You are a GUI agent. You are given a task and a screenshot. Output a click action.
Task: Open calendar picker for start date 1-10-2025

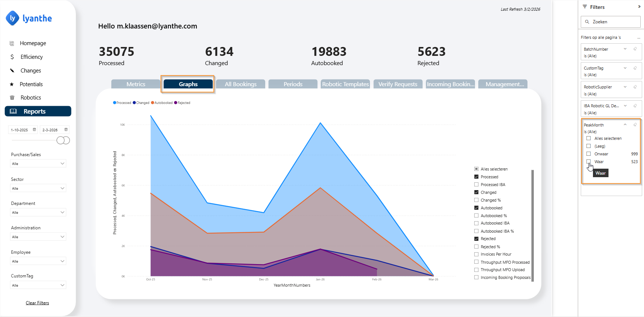tap(34, 130)
